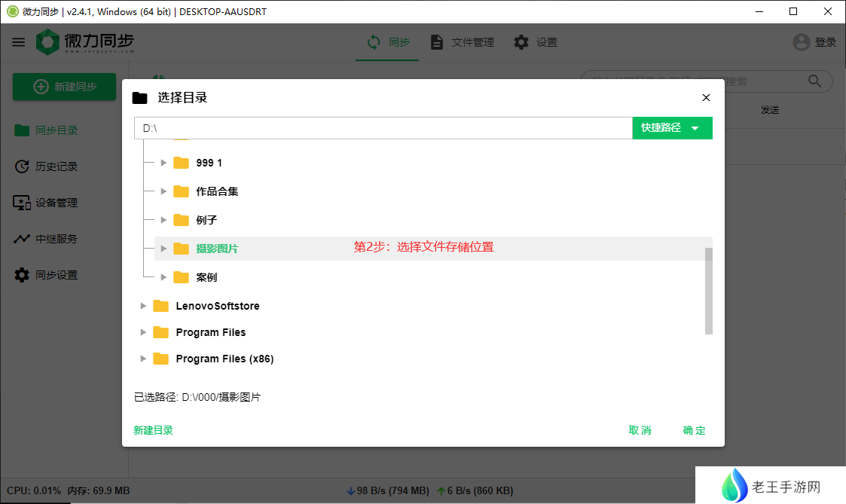The height and width of the screenshot is (504, 846).
Task: Click the 确定 confirm button
Action: (694, 430)
